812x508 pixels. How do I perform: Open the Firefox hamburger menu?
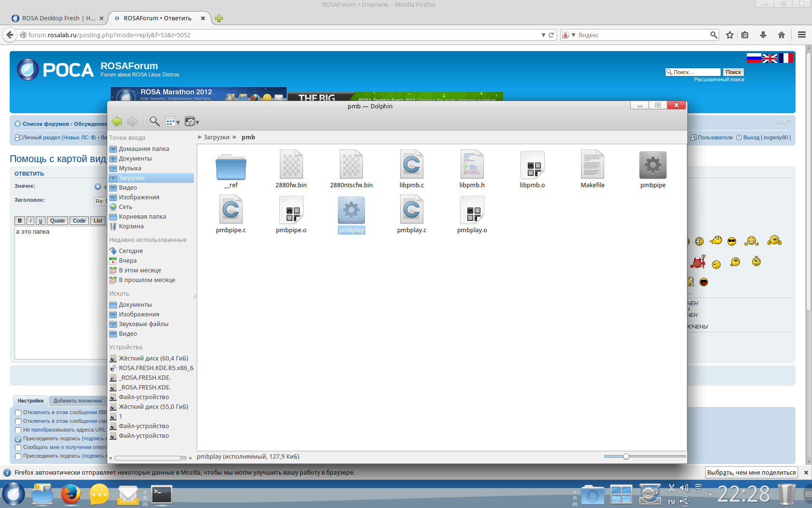pos(802,35)
